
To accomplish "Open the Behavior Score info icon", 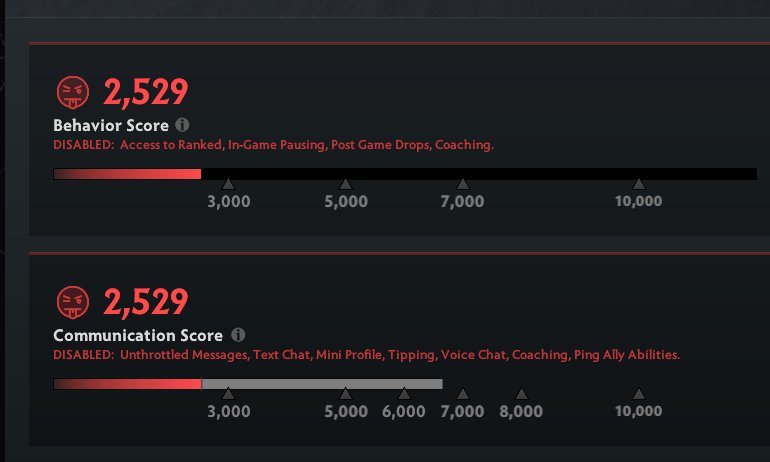I will pyautogui.click(x=182, y=126).
